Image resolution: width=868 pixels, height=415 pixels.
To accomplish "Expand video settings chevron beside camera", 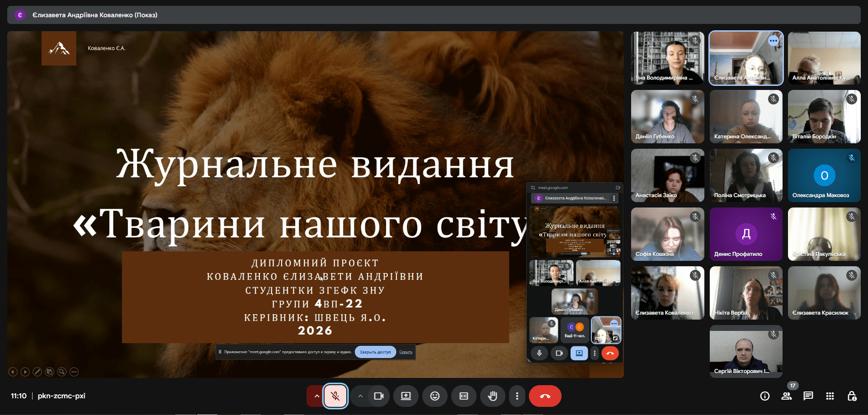I will coord(360,396).
